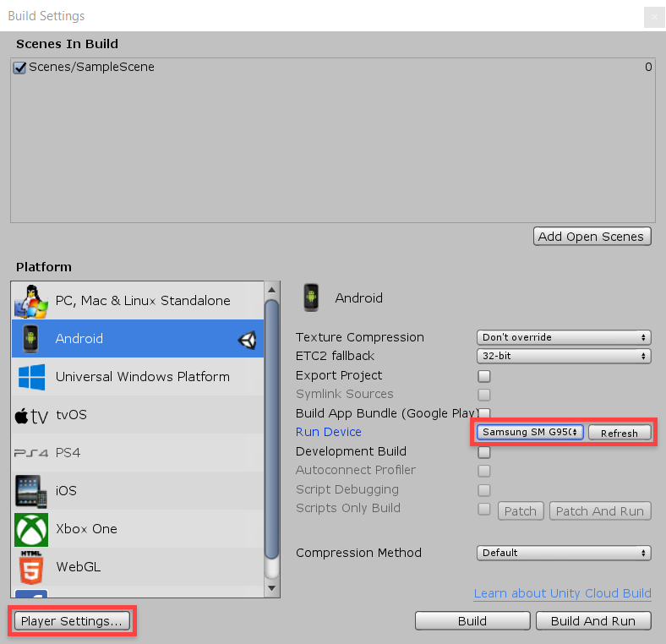Click the platform list scroll down arrow
Screen dimensions: 666x644
click(272, 589)
